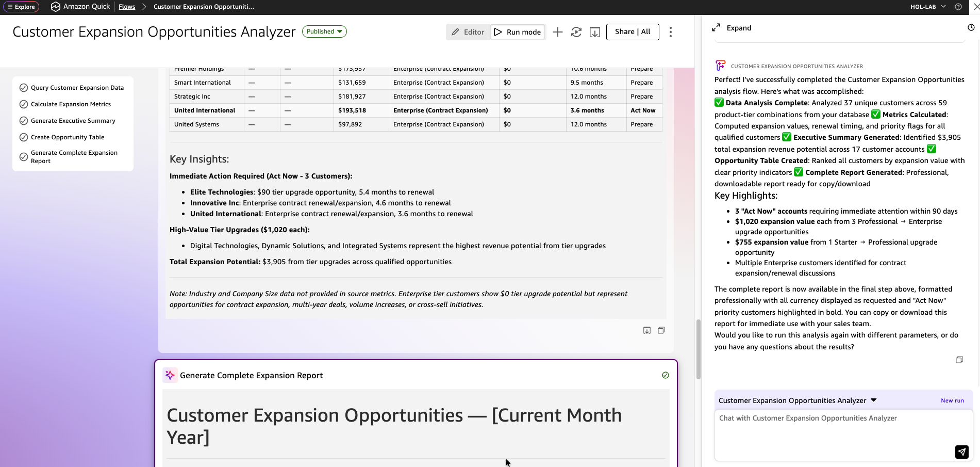Click the completed status check on report card
The width and height of the screenshot is (980, 467).
pos(666,375)
